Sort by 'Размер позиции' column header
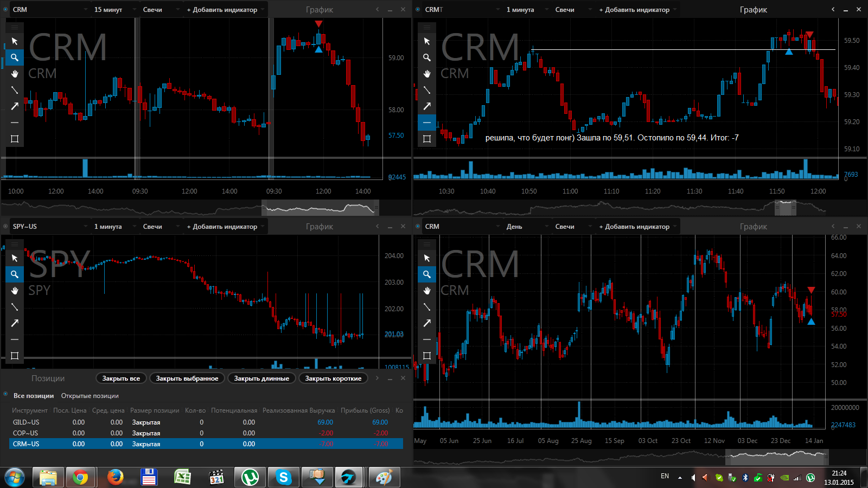The width and height of the screenshot is (868, 488). coord(155,410)
